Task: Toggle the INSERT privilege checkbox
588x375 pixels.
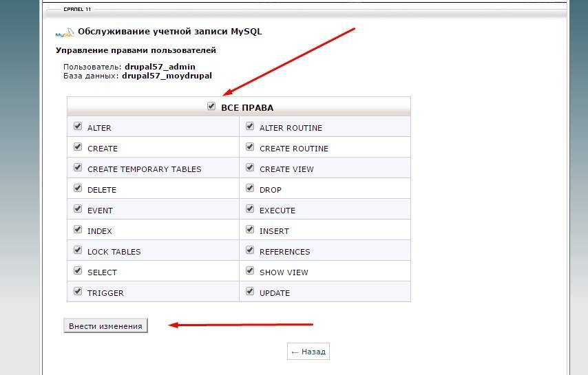Action: 250,229
